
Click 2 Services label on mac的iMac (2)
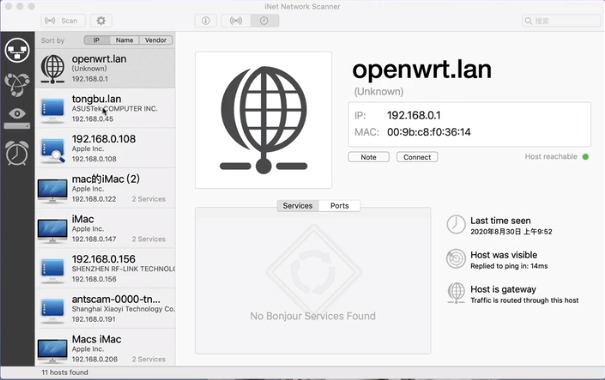pyautogui.click(x=149, y=199)
